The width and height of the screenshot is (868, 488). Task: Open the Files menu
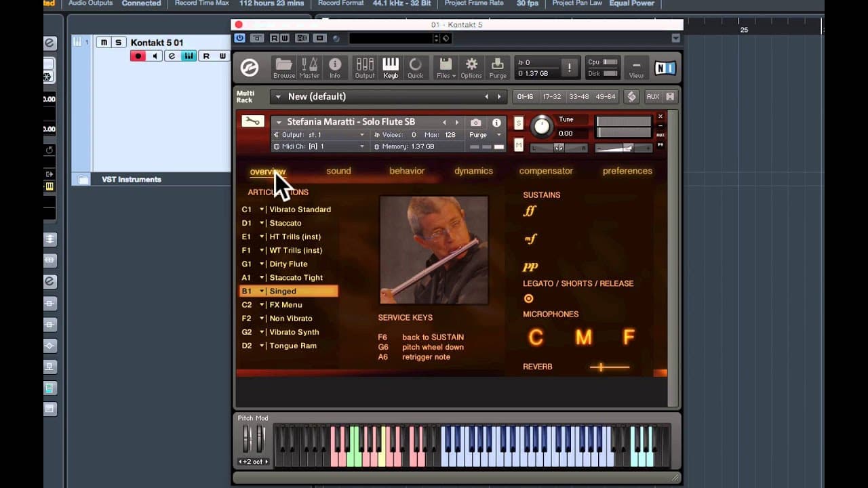tap(446, 68)
